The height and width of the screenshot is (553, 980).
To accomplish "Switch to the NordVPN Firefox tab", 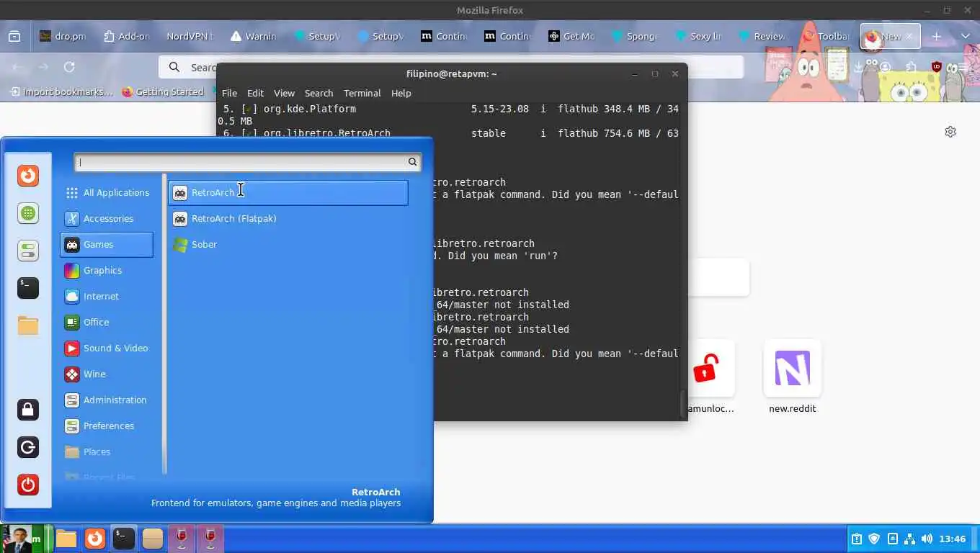I will coord(190,36).
